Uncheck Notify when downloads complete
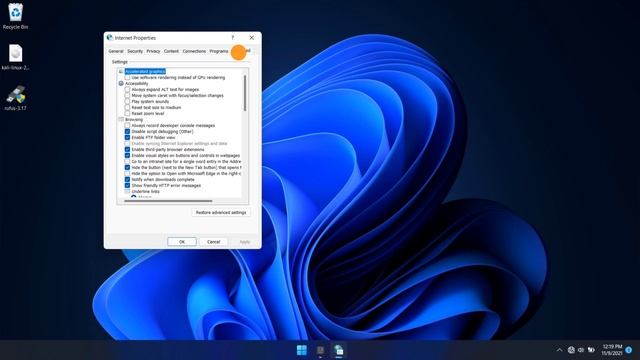Viewport: 640px width, 360px height. pos(127,180)
